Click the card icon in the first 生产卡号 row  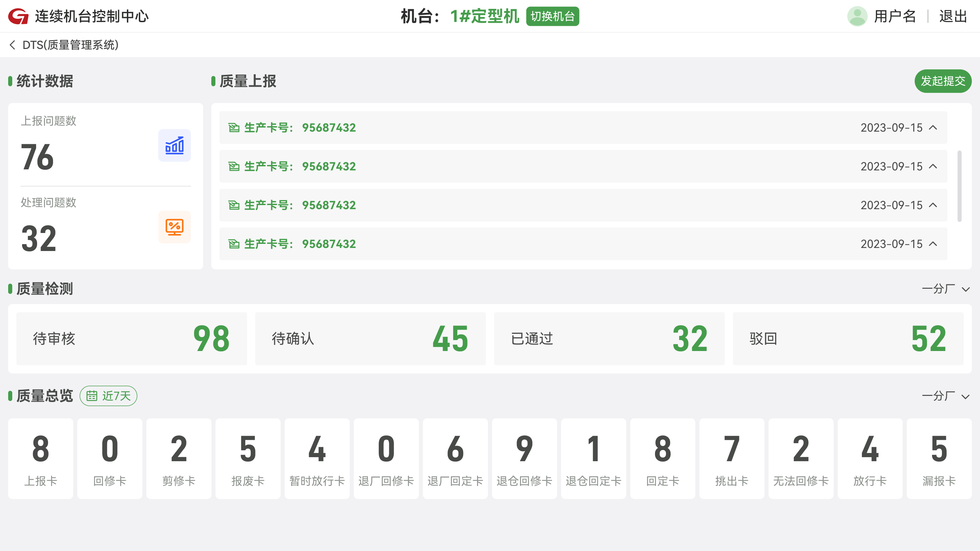[x=234, y=128]
